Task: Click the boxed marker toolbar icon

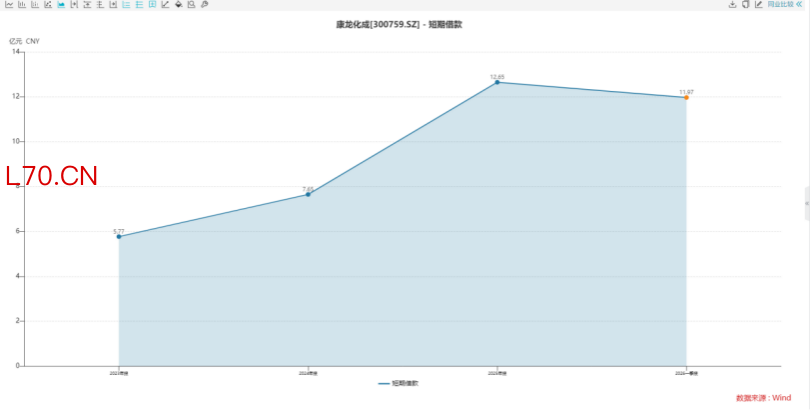Action: click(x=113, y=4)
